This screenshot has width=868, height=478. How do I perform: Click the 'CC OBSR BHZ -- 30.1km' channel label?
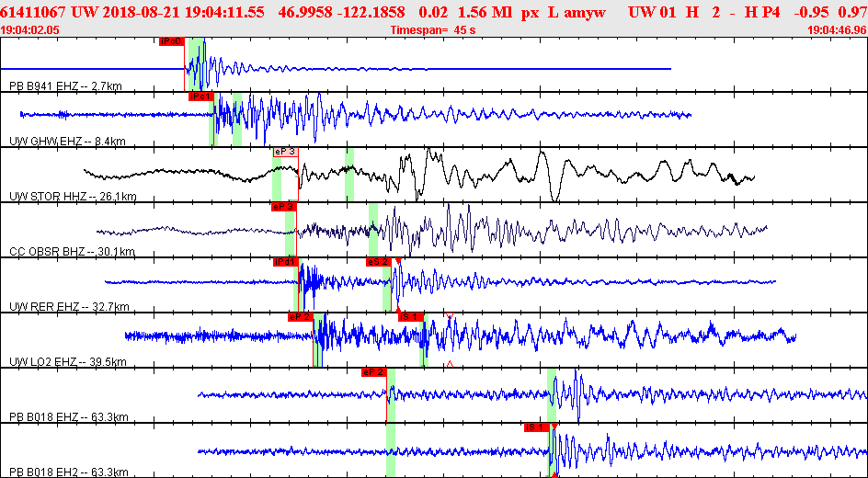tap(73, 252)
